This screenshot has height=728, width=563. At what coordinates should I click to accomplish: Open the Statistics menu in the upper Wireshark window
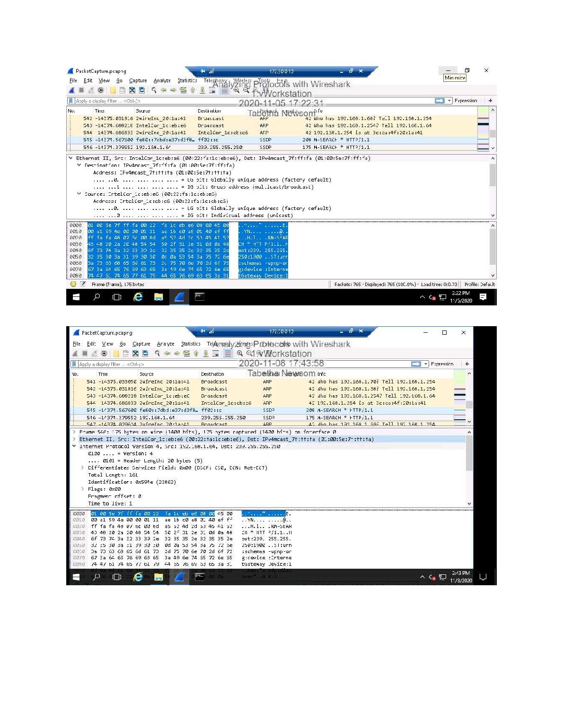187,81
